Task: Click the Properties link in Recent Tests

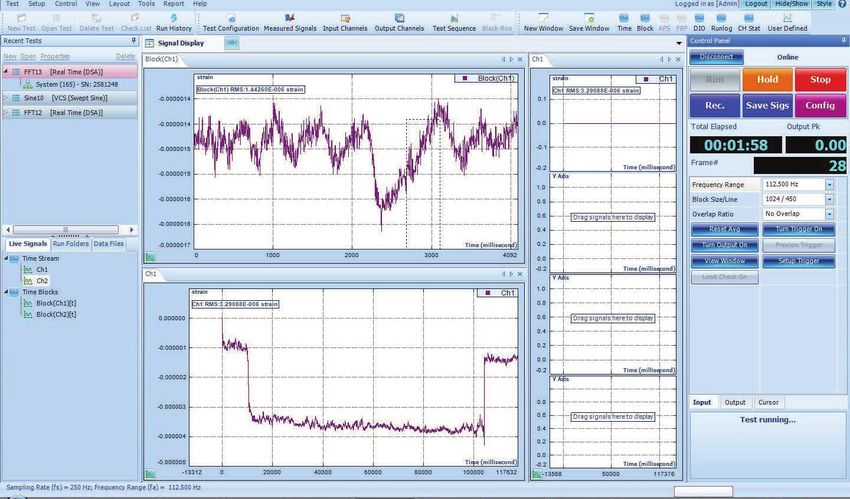Action: (x=55, y=56)
